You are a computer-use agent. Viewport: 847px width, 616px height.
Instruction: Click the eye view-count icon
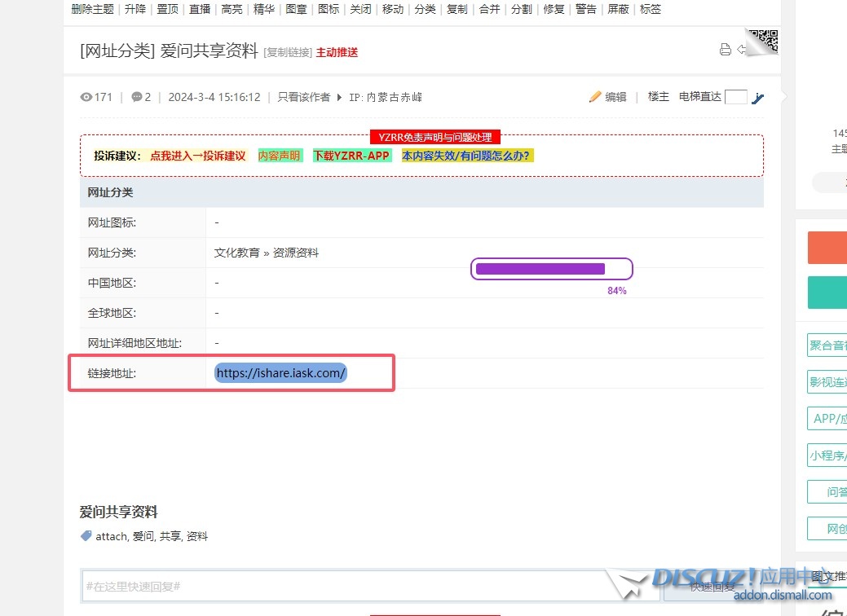[86, 97]
